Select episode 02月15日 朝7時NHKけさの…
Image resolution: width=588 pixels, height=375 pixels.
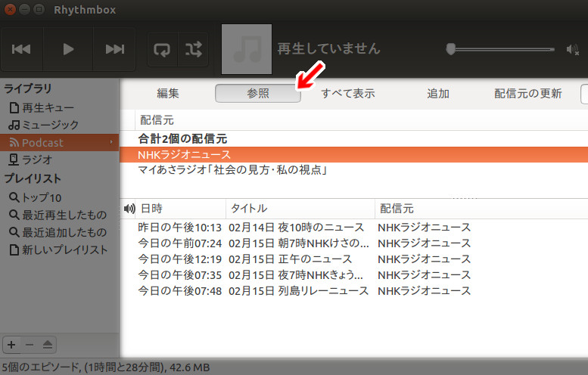tap(299, 243)
